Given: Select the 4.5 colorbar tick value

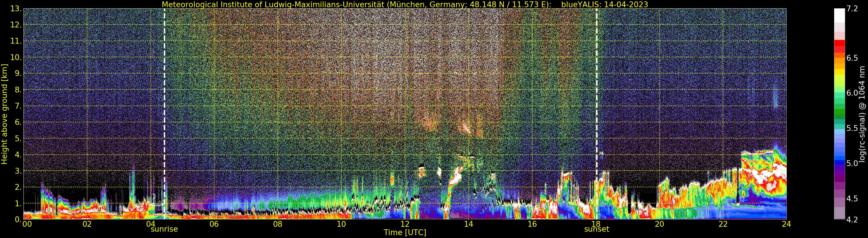Looking at the screenshot, I should point(852,199).
